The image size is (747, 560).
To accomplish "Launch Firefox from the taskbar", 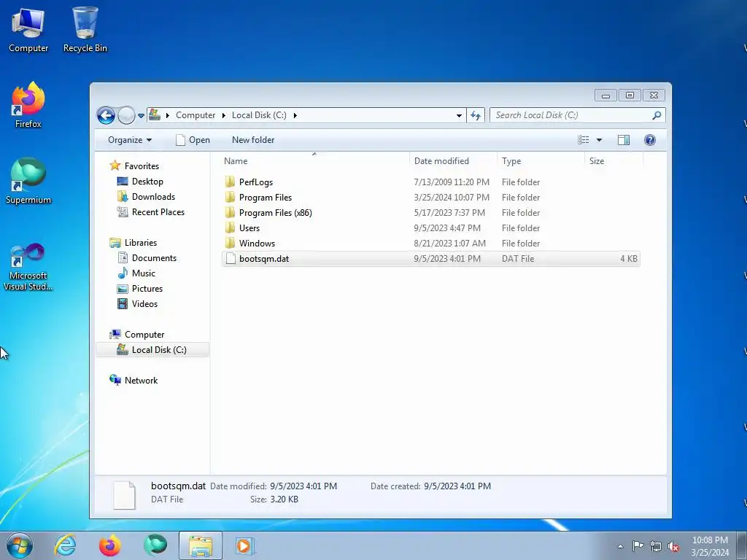I will [x=109, y=545].
